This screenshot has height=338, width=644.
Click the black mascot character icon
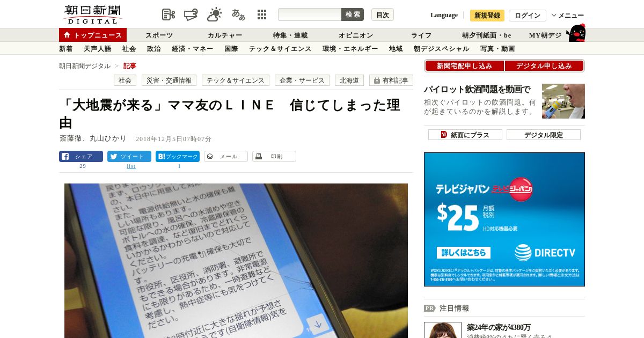click(x=576, y=33)
